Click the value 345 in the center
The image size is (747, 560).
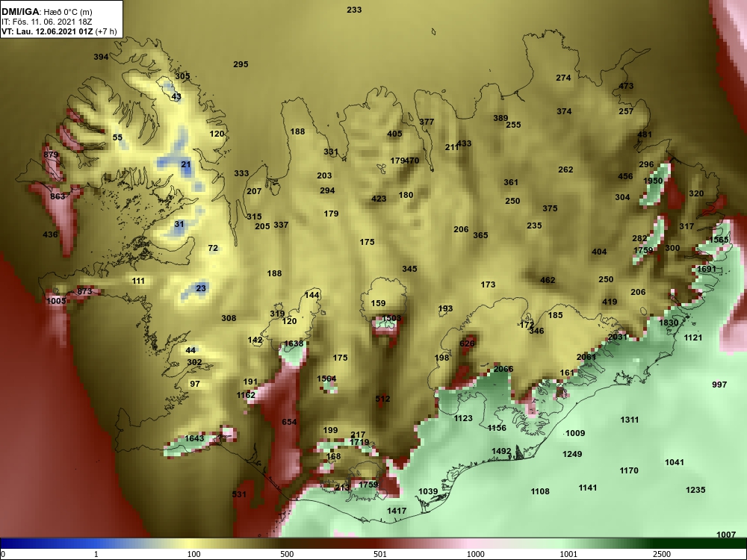pos(409,269)
